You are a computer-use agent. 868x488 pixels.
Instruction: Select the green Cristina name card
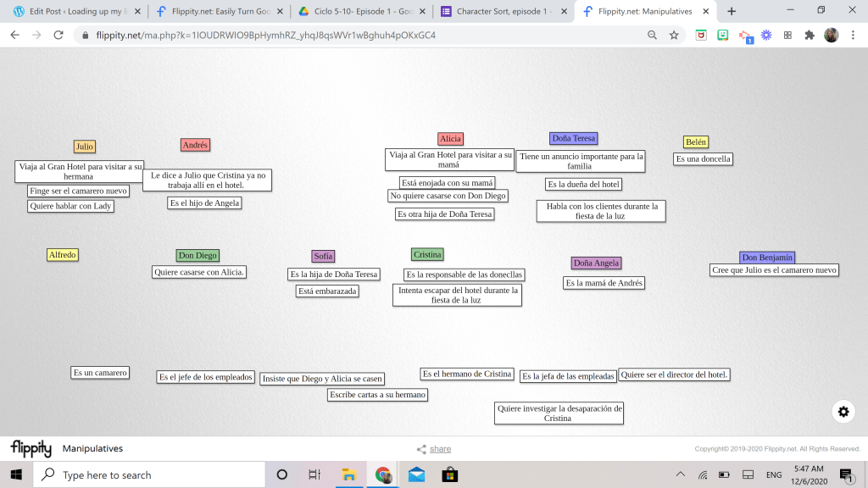(427, 254)
